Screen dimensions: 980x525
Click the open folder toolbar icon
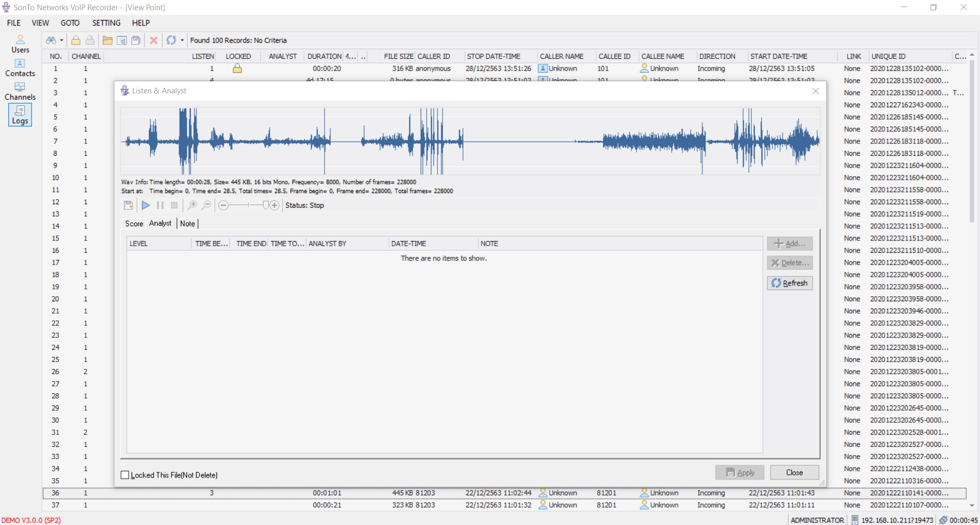pos(107,40)
